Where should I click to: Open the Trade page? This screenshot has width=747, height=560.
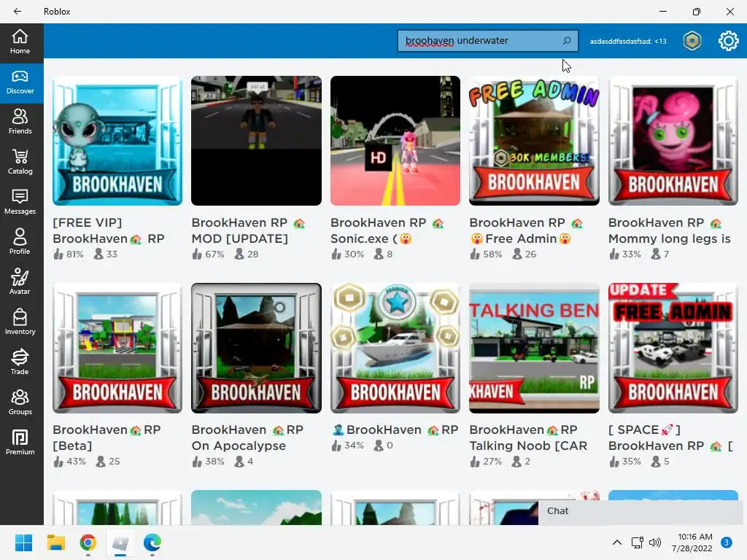pos(20,362)
